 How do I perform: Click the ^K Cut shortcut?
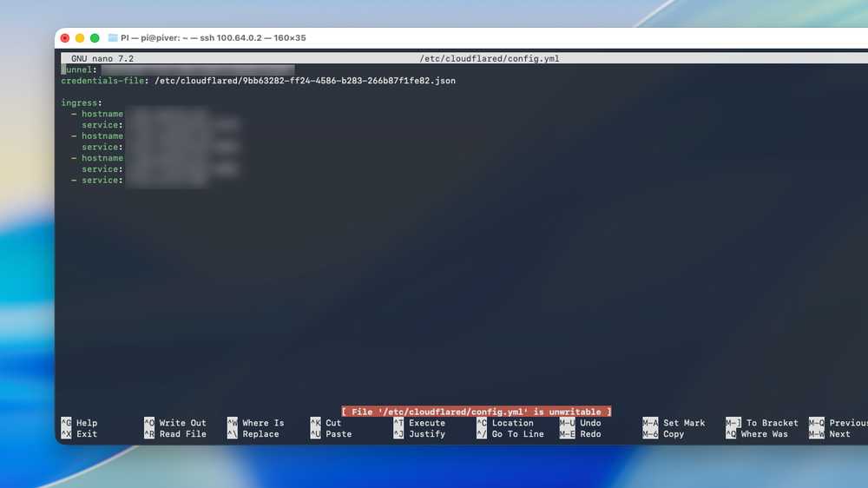(x=326, y=423)
